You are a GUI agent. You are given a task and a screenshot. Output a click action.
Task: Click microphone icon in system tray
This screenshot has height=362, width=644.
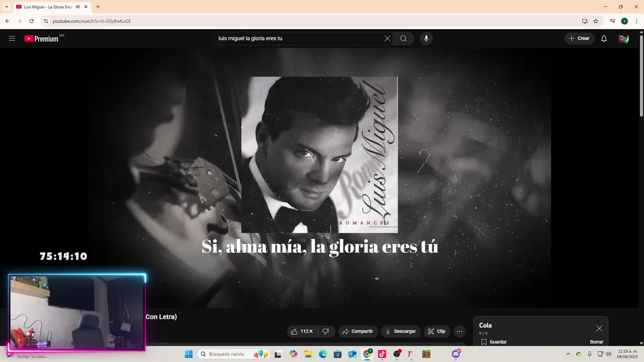point(590,354)
